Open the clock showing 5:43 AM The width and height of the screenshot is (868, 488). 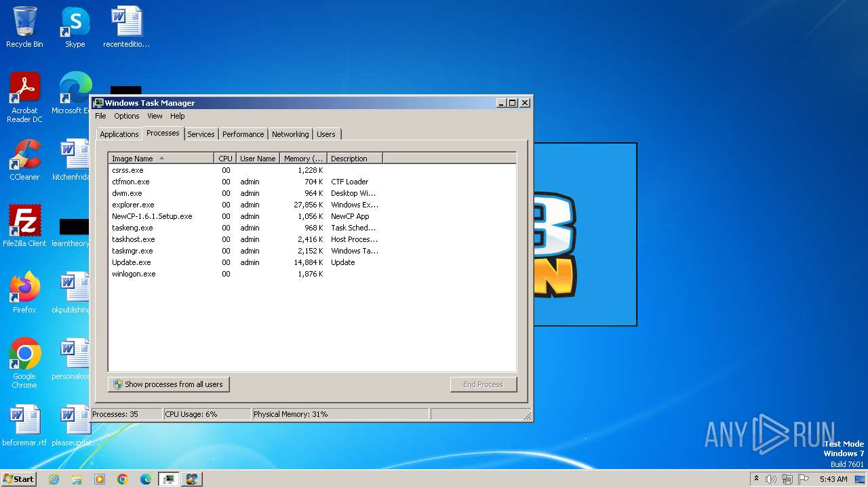click(x=833, y=479)
